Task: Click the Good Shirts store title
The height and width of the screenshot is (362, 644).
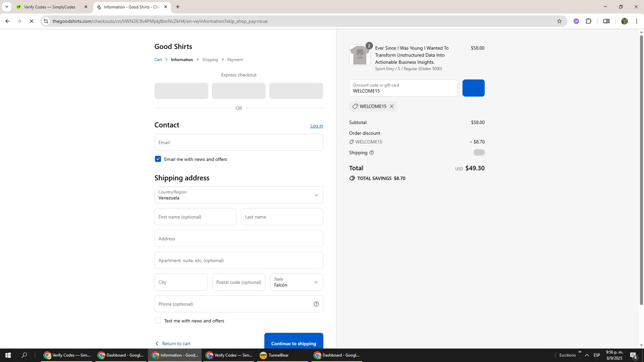Action: coord(173,46)
